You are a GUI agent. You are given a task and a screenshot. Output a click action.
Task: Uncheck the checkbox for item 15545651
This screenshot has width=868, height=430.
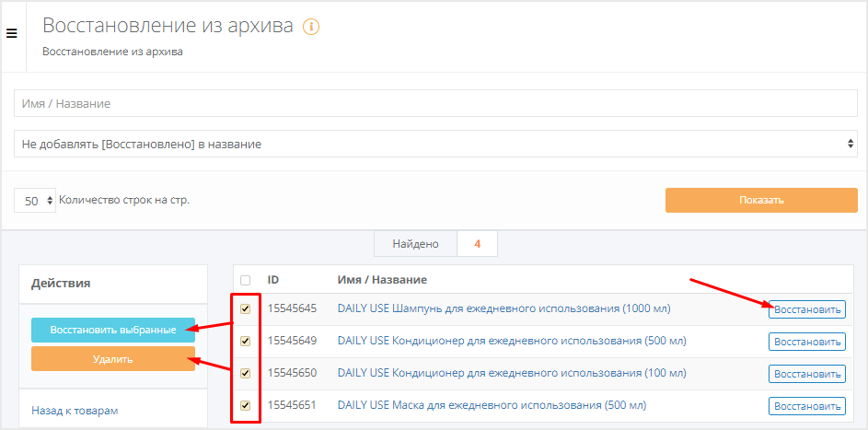[245, 406]
